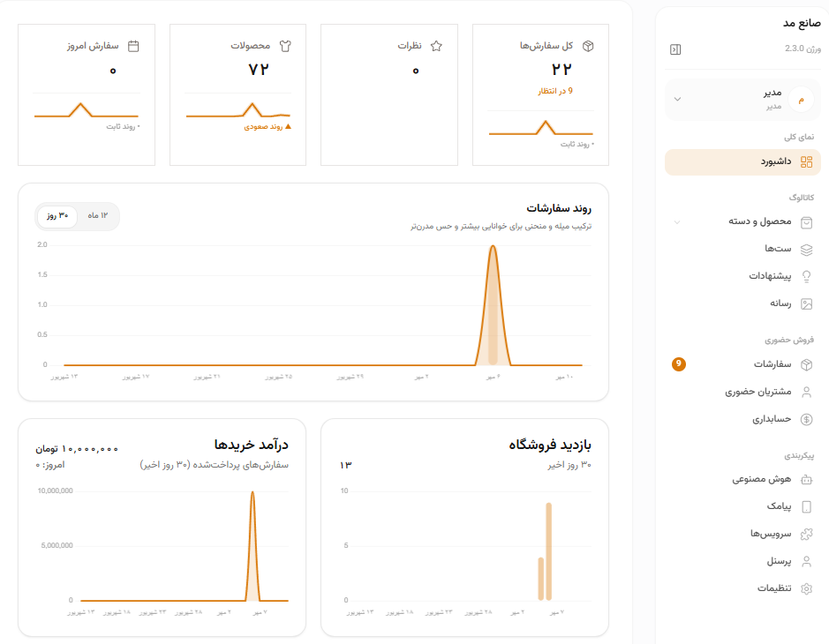Image resolution: width=829 pixels, height=644 pixels.
Task: Click the حسابداری dollar icon
Action: coord(806,419)
